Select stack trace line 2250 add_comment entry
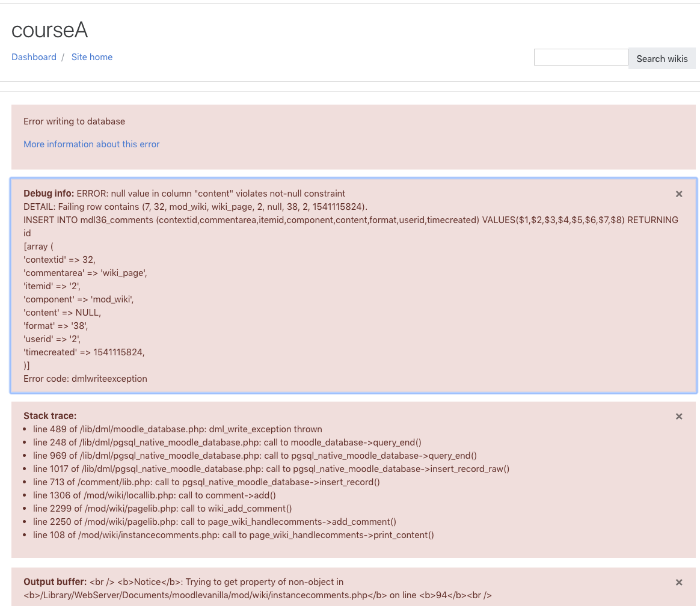This screenshot has height=606, width=700. tap(214, 522)
